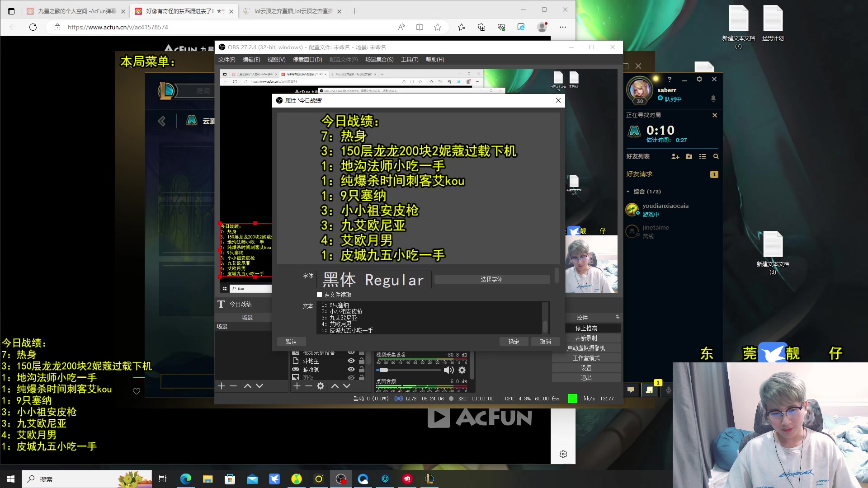The height and width of the screenshot is (488, 868).
Task: Remove selected scene with minus icon
Action: pyautogui.click(x=233, y=386)
